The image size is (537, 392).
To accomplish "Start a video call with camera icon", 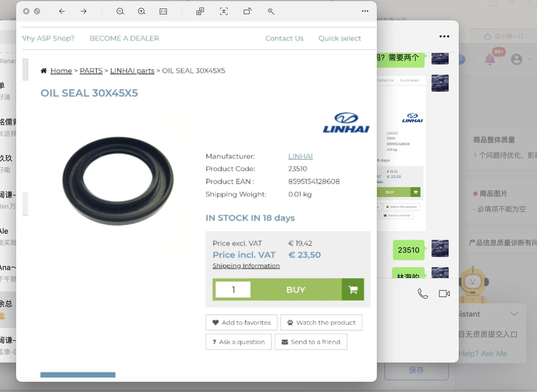I will [444, 294].
